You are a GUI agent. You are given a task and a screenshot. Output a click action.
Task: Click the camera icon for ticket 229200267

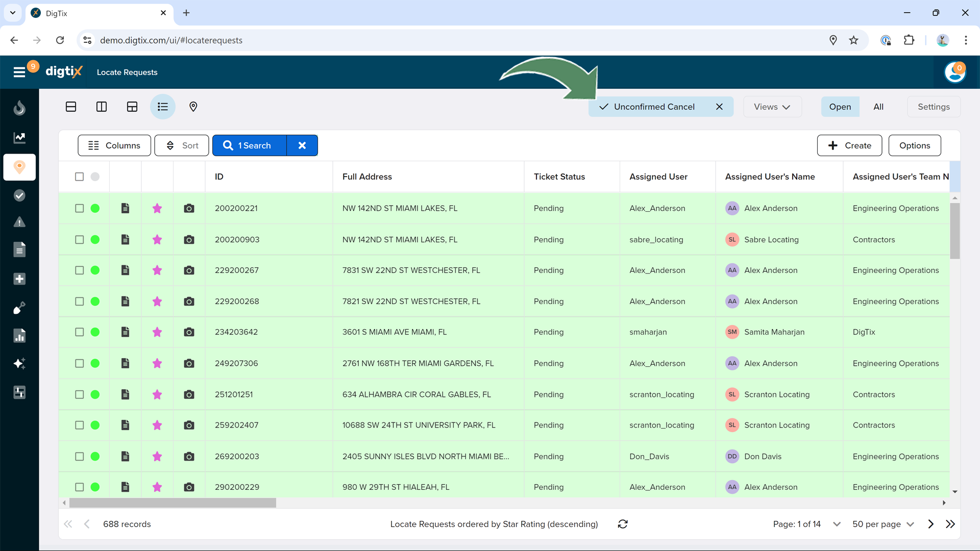[189, 270]
